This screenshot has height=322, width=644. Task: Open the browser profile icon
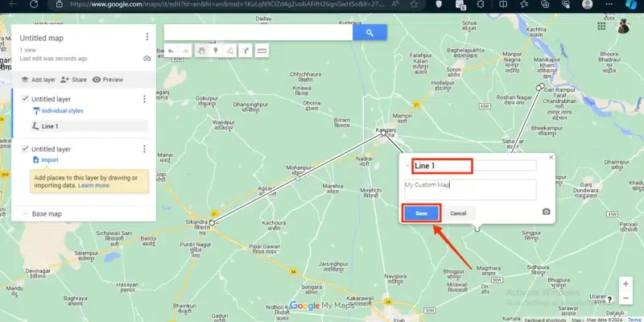[x=588, y=4]
